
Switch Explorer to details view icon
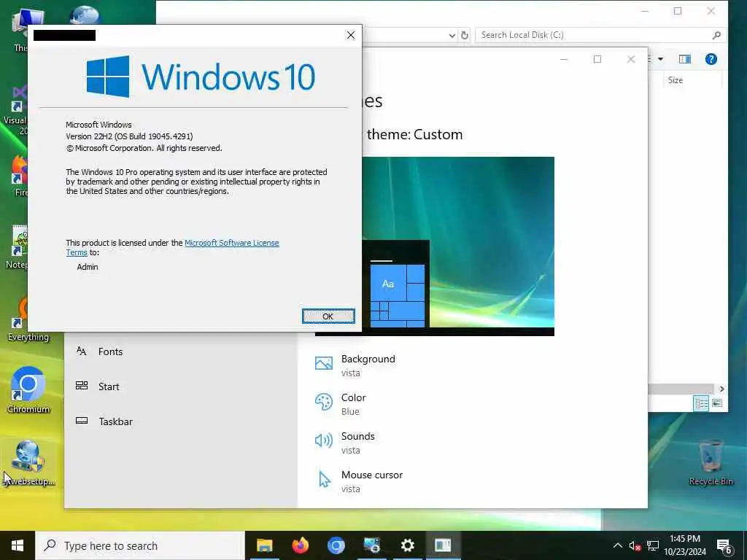(x=701, y=403)
